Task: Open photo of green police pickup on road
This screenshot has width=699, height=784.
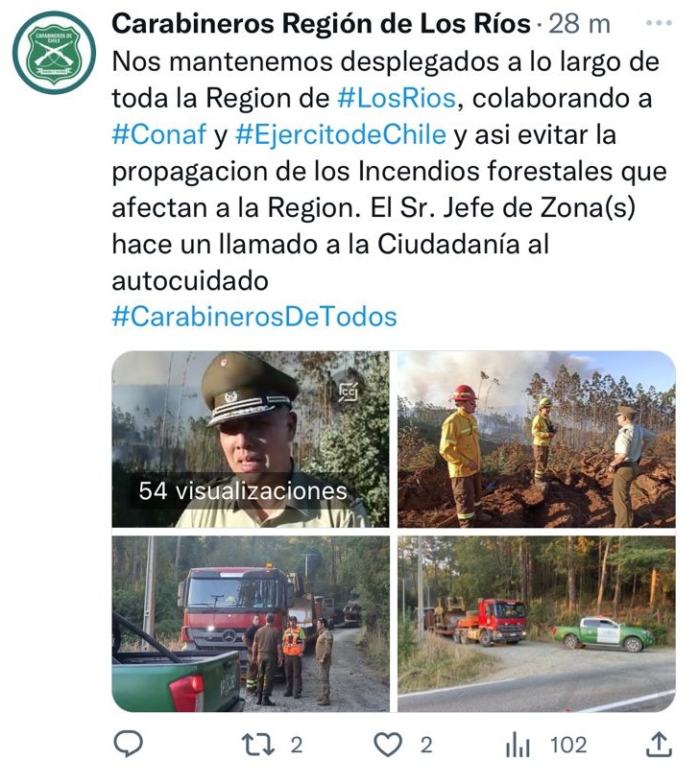Action: click(537, 624)
